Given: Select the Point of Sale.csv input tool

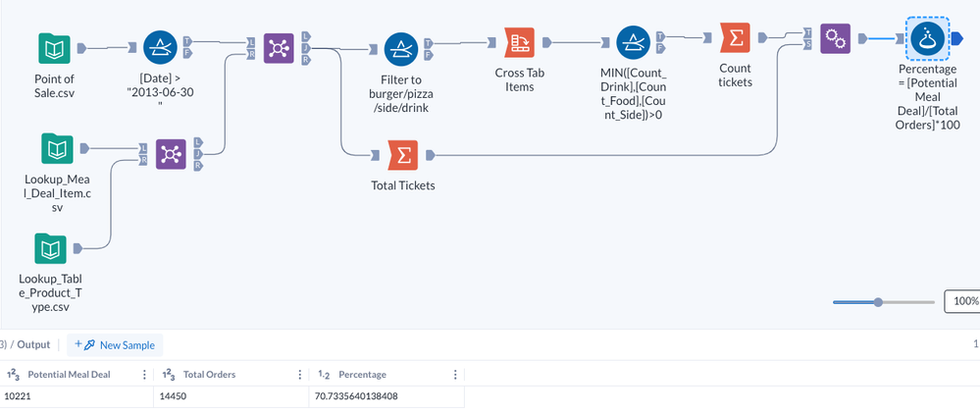Looking at the screenshot, I should (x=54, y=47).
